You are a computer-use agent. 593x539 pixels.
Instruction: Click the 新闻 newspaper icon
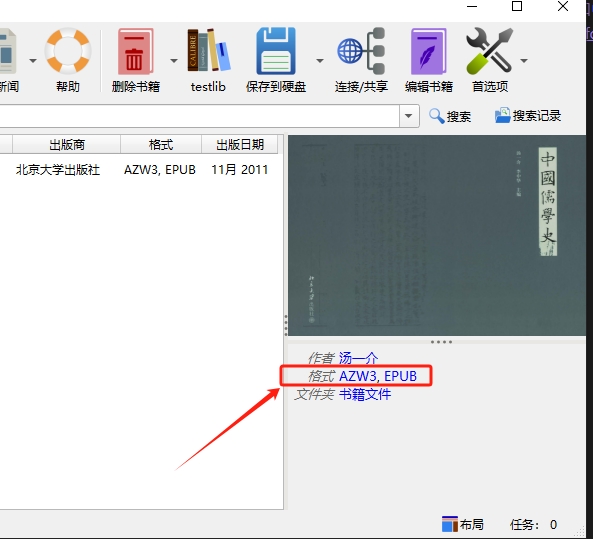[x=8, y=51]
